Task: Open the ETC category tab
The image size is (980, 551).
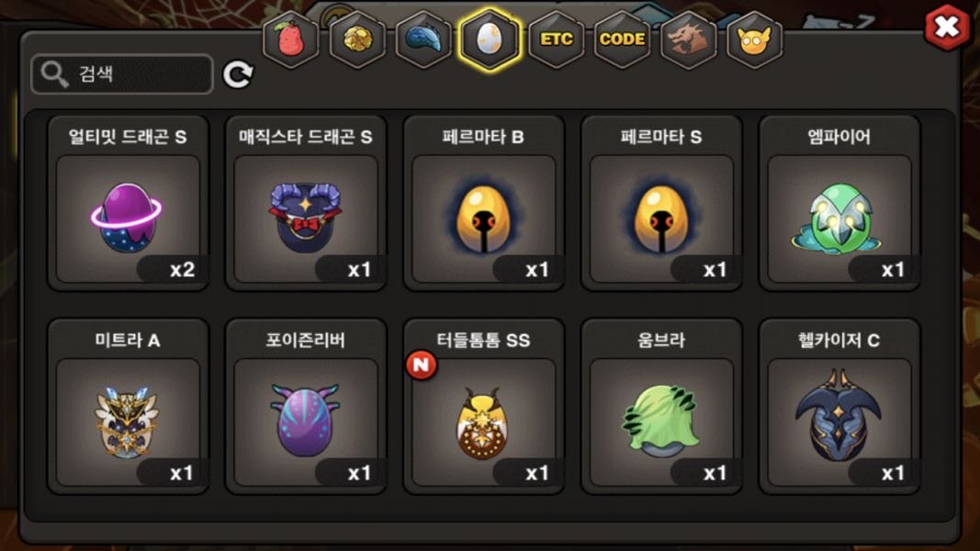Action: [x=557, y=39]
